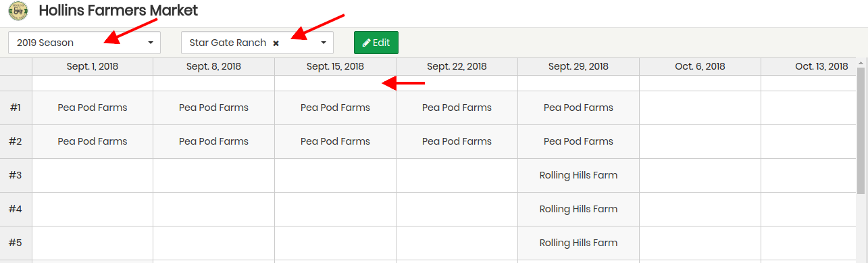Select Rolling Hills Farm in stall #5
This screenshot has height=263, width=868.
point(578,243)
